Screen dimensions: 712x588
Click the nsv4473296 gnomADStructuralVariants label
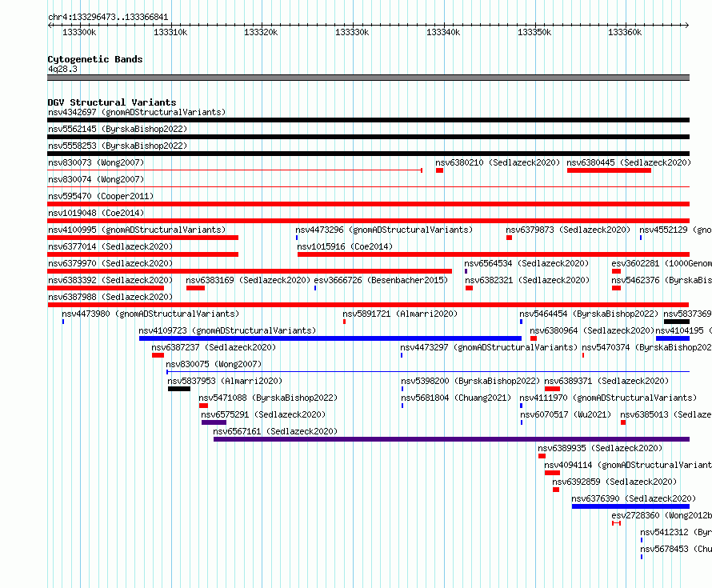pos(384,230)
